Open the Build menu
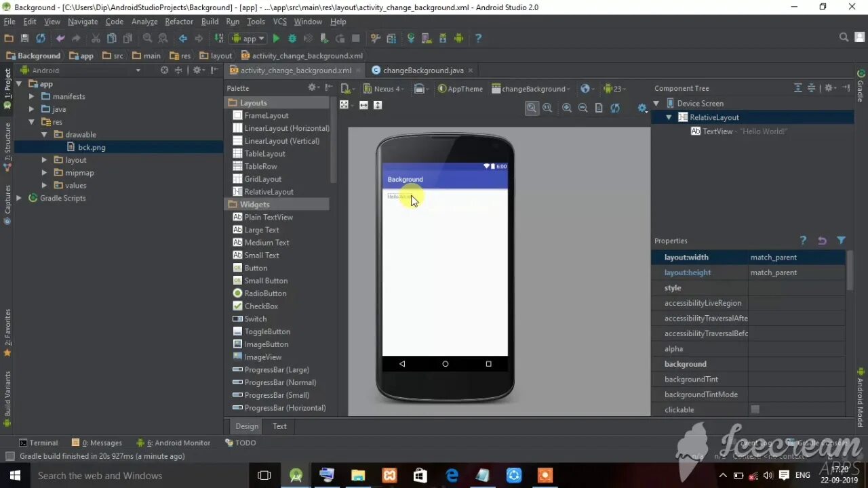The image size is (868, 488). click(210, 22)
